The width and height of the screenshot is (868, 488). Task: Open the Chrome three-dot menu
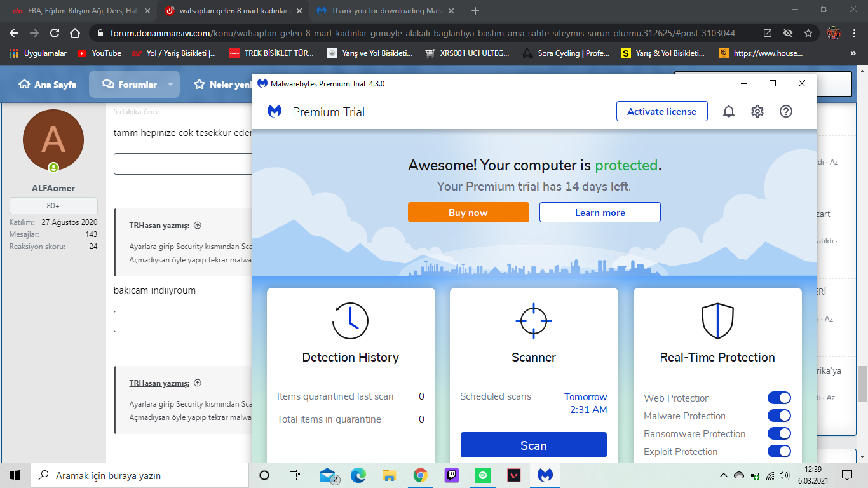[855, 33]
